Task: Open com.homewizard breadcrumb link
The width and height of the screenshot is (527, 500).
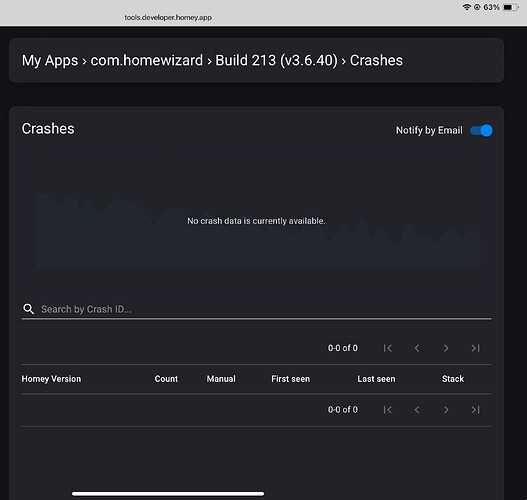Action: [x=147, y=60]
